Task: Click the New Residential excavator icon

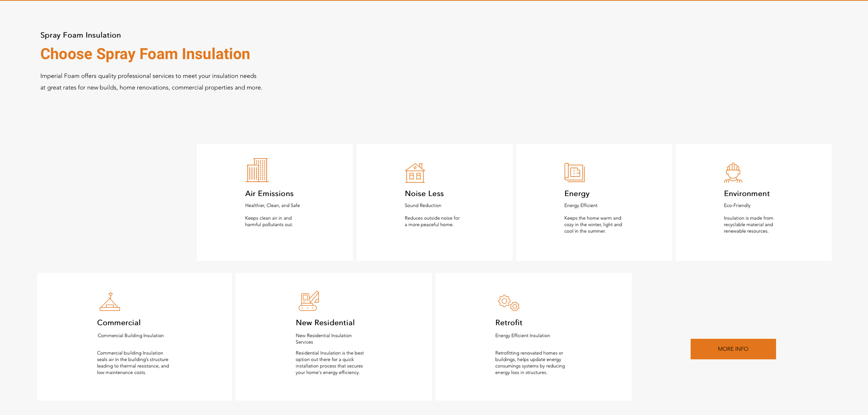Action: (x=308, y=301)
